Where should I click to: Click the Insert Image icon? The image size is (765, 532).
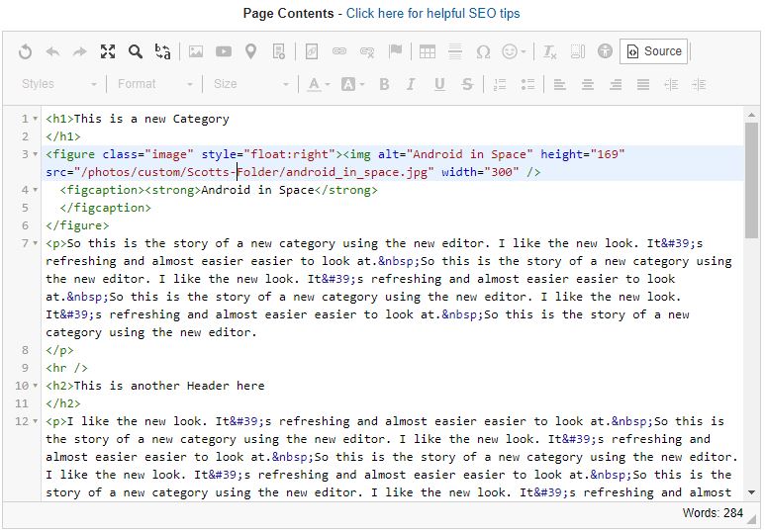[x=196, y=51]
